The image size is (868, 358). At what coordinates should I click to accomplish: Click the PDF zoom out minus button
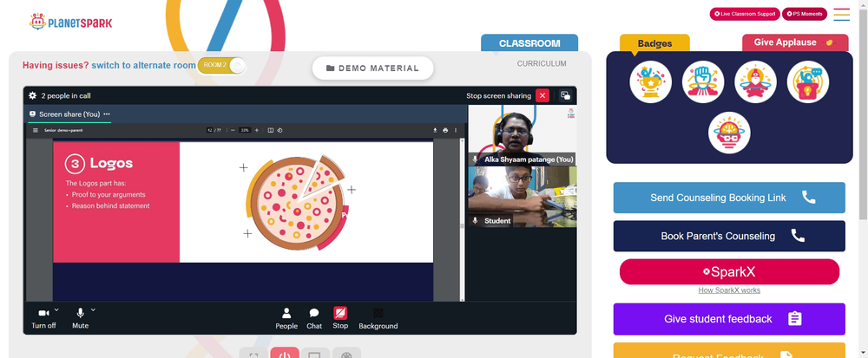pyautogui.click(x=232, y=130)
